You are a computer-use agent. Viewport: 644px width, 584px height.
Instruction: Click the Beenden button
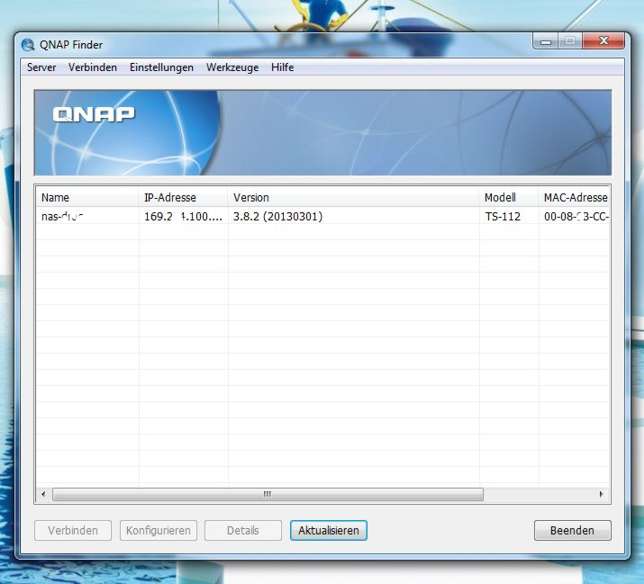[573, 530]
